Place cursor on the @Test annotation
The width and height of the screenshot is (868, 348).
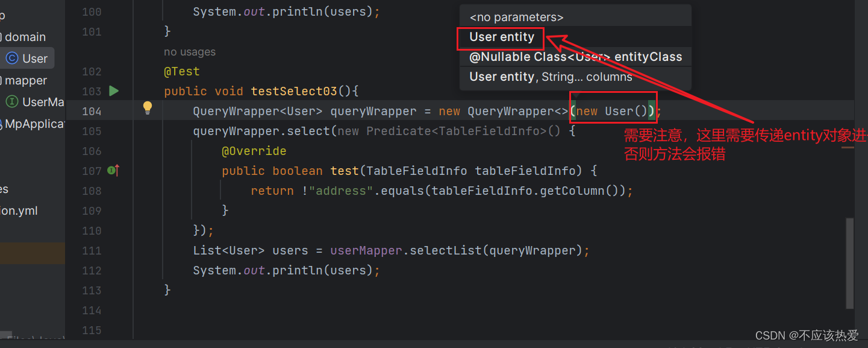click(181, 71)
